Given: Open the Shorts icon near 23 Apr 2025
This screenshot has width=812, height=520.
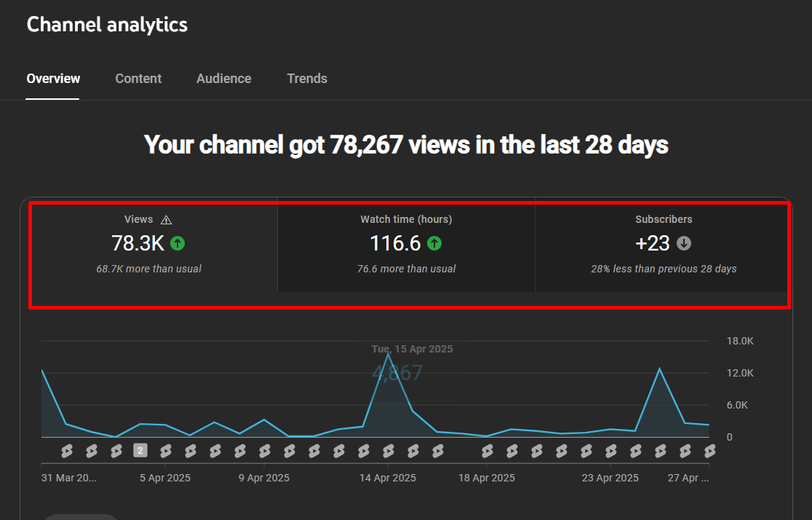Looking at the screenshot, I should tap(610, 451).
